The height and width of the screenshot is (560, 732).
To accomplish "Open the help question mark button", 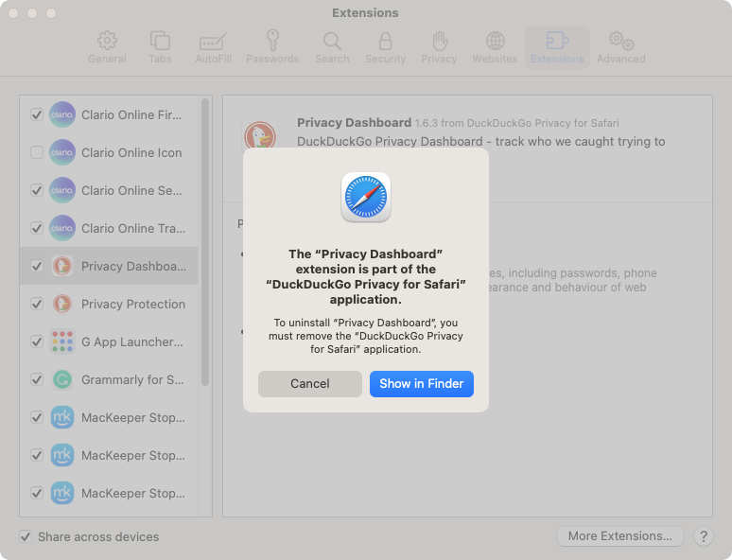I will [704, 536].
